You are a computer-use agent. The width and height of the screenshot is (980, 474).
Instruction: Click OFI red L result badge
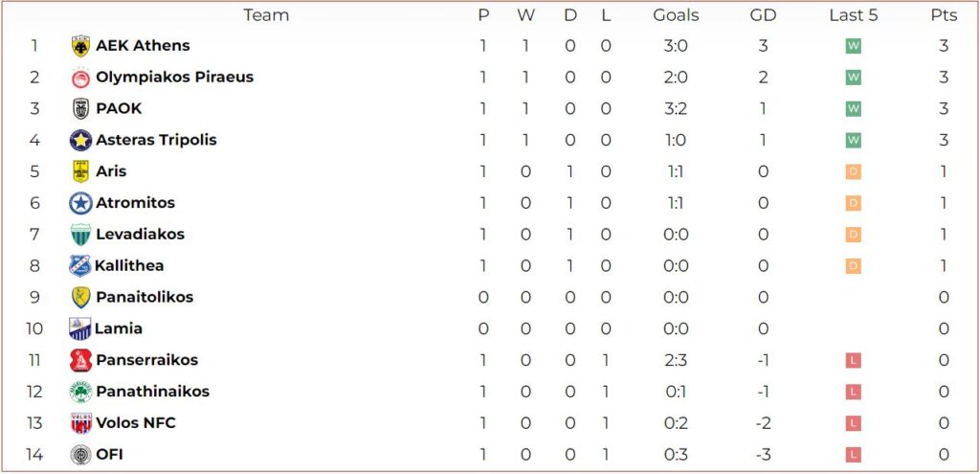click(x=853, y=455)
